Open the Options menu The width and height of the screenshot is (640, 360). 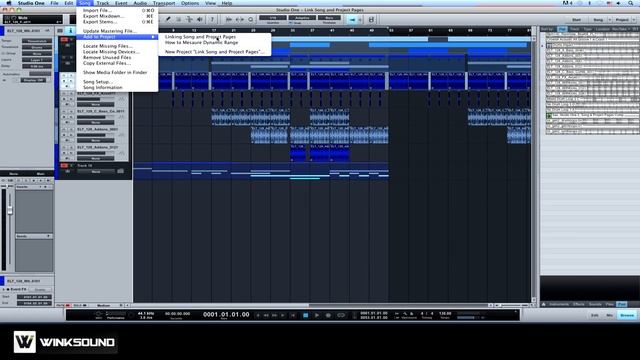coord(190,3)
